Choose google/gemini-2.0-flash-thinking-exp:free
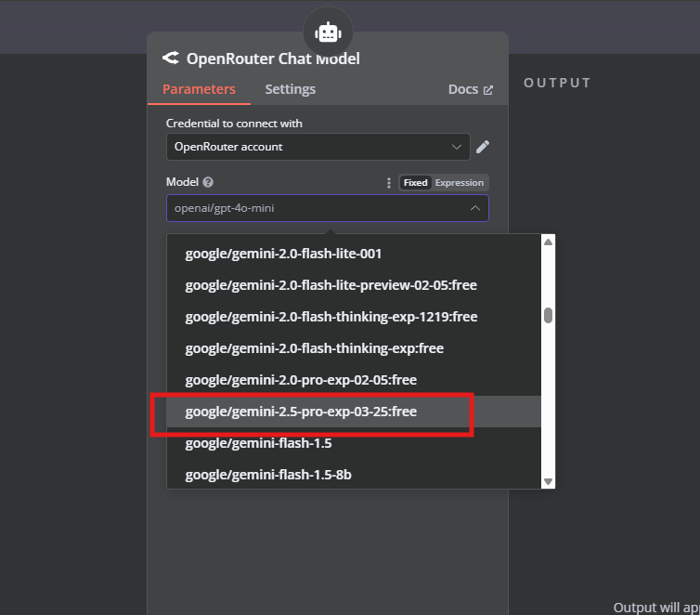This screenshot has height=615, width=700. pyautogui.click(x=354, y=348)
